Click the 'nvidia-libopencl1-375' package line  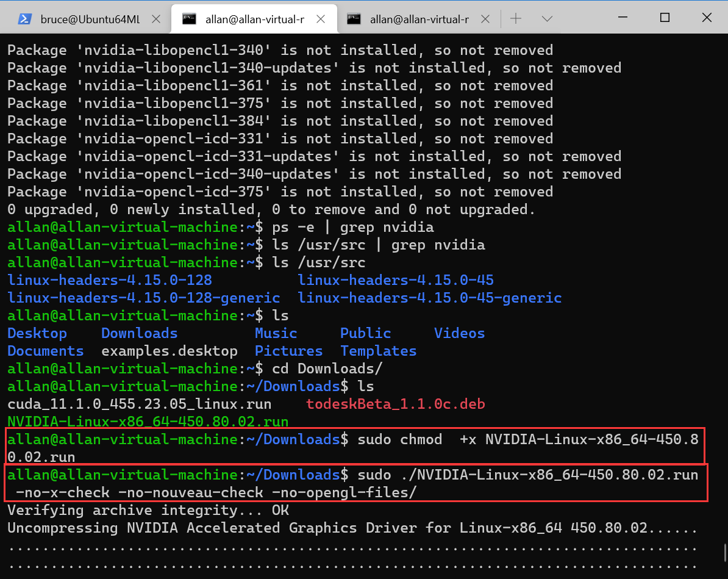280,103
